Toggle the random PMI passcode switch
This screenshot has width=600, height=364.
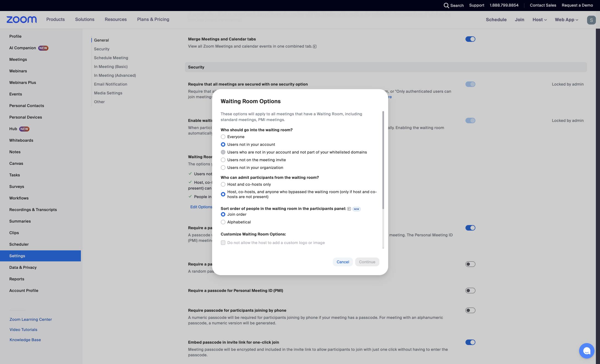pos(470,264)
